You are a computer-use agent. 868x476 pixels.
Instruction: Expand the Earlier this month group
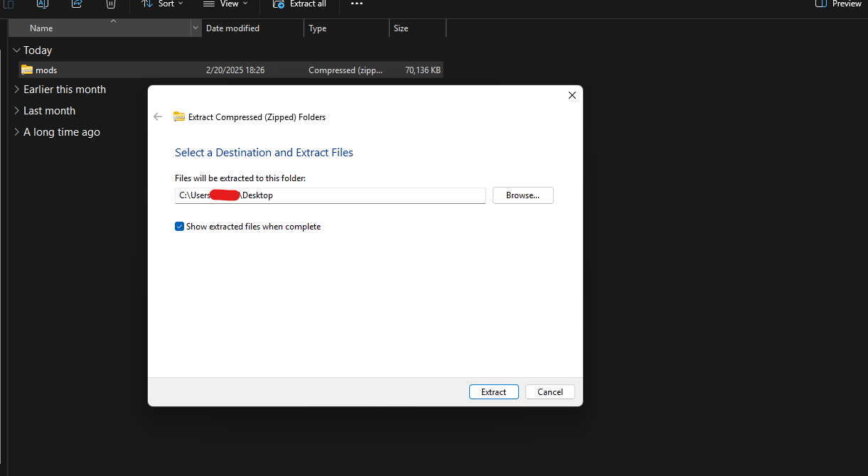click(x=17, y=90)
